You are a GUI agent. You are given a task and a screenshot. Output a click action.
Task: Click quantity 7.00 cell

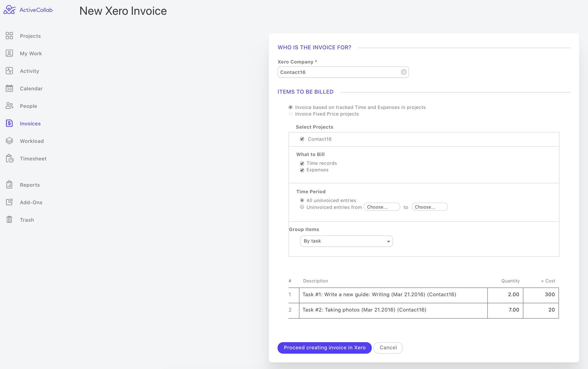(x=505, y=310)
